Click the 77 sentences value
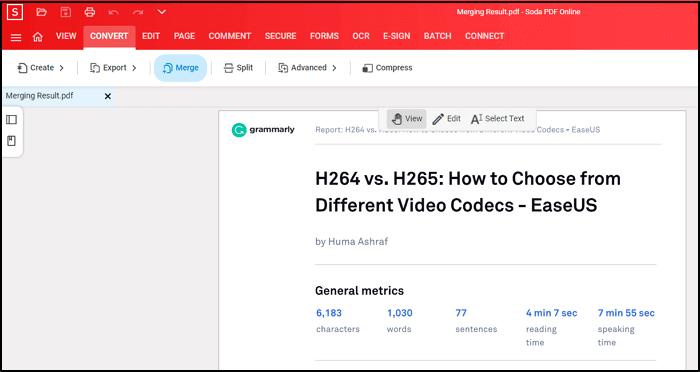The image size is (700, 372). [461, 313]
